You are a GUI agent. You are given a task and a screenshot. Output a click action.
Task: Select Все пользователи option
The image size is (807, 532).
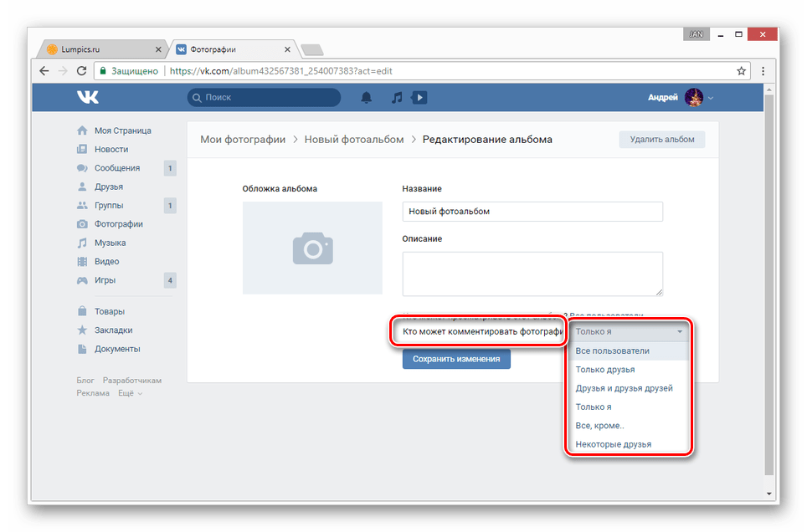tap(629, 350)
